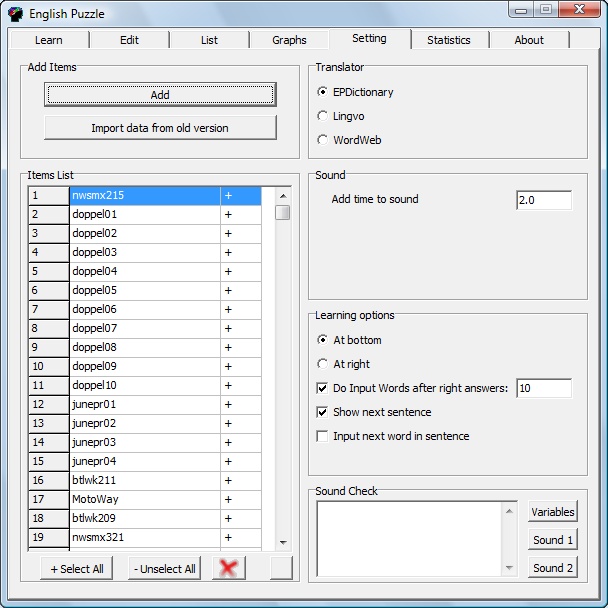608x608 pixels.
Task: Minimize the English Puzzle window
Action: click(521, 10)
